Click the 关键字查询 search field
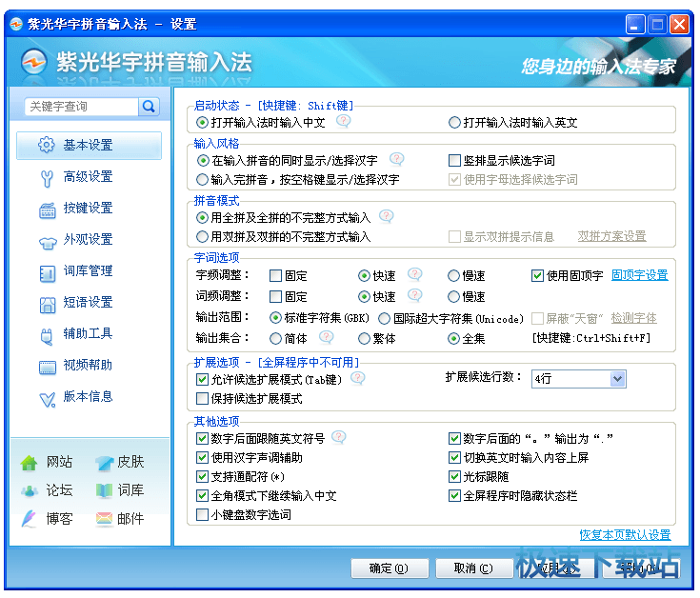 82,107
